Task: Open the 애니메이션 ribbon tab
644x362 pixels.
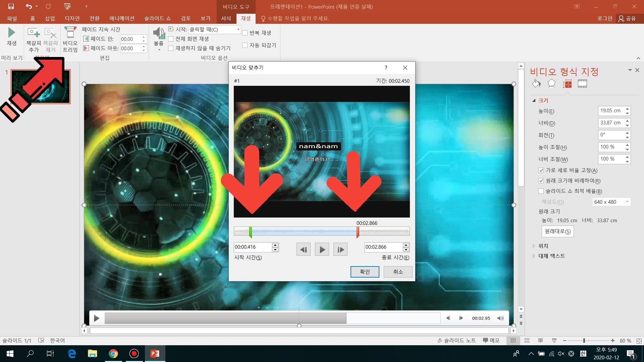Action: 122,18
